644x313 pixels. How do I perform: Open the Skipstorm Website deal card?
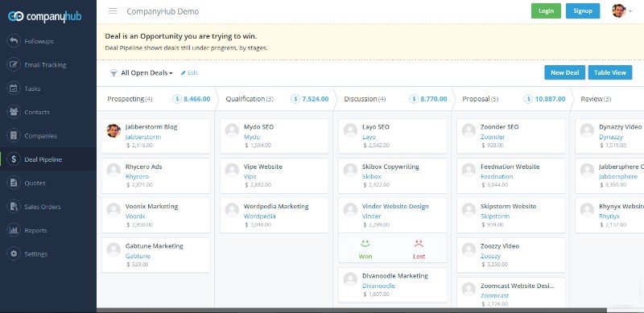[511, 216]
